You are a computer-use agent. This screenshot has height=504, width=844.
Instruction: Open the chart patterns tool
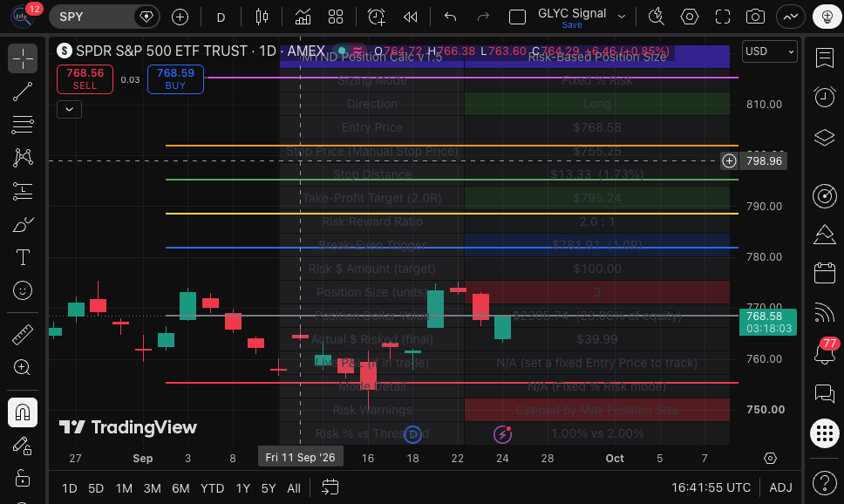[x=23, y=157]
